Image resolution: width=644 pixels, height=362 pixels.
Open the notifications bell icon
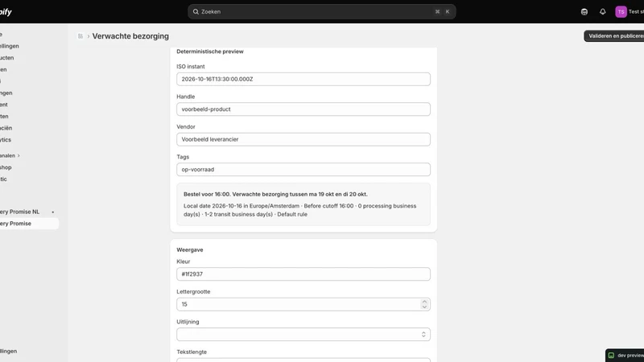tap(602, 11)
